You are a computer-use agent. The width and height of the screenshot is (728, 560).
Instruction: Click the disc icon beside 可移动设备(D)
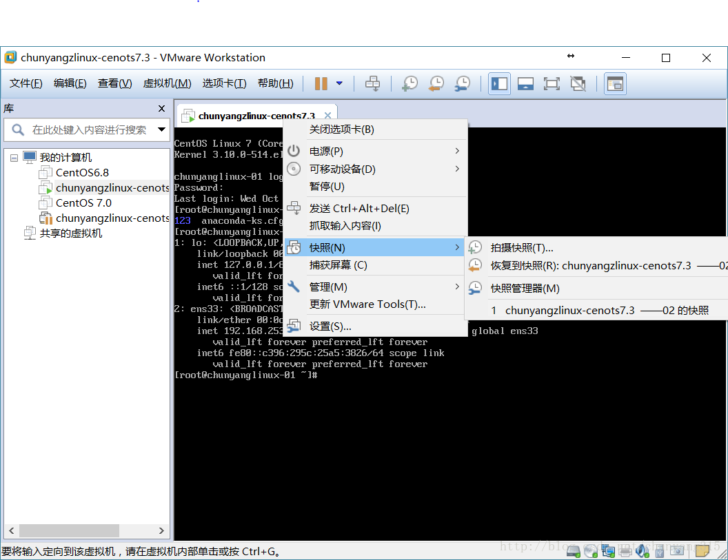pos(294,169)
